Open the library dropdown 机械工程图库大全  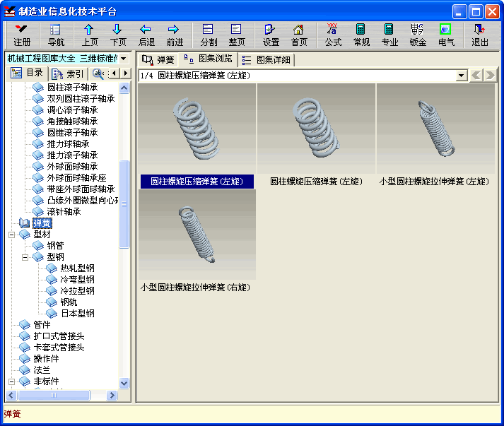[x=124, y=58]
